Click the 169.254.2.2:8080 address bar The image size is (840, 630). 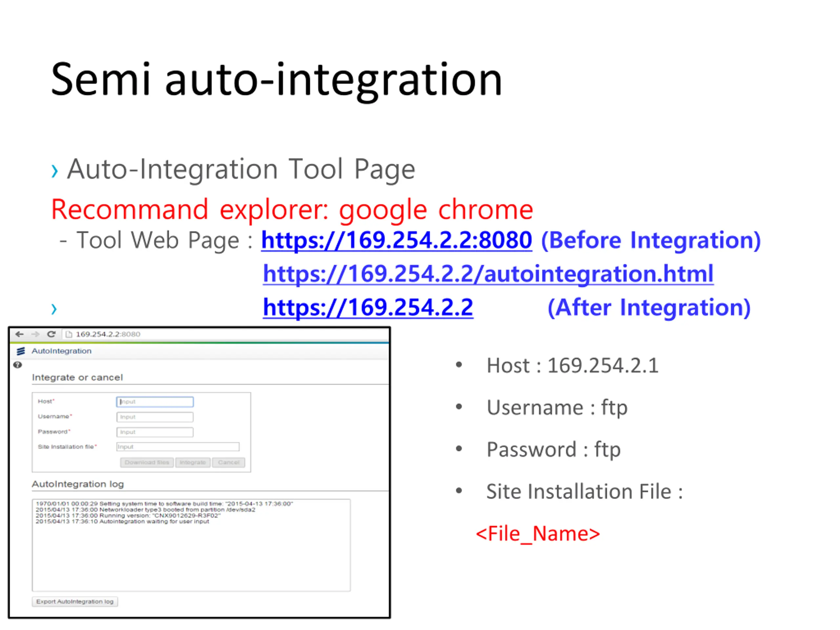(x=226, y=334)
